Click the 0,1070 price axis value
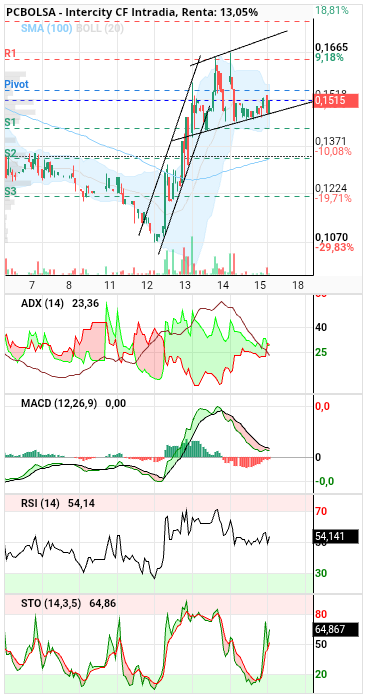Viewport: 367px width, 698px height. pyautogui.click(x=331, y=237)
